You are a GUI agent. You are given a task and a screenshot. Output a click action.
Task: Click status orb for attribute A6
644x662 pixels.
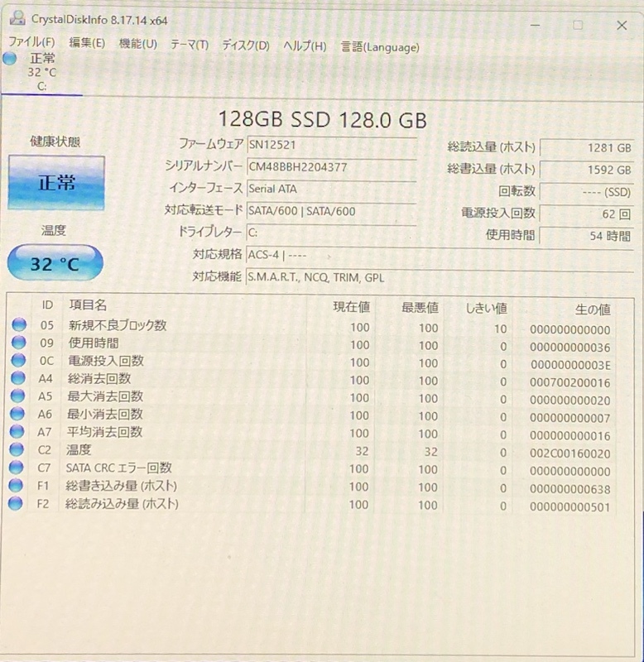click(17, 413)
